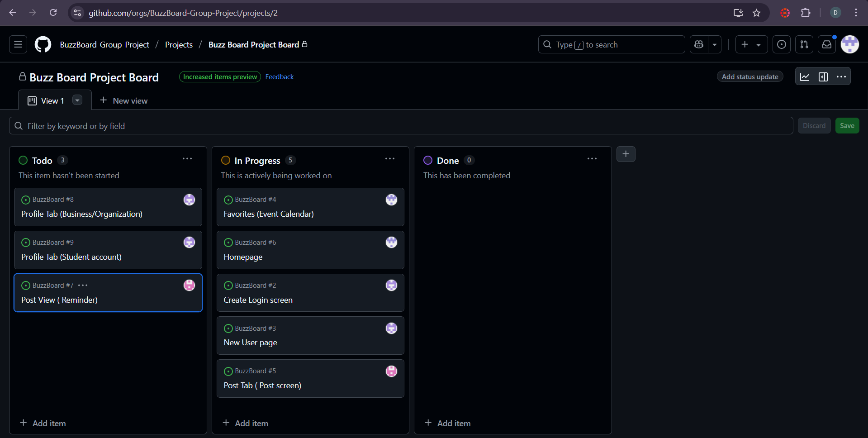Image resolution: width=868 pixels, height=438 pixels.
Task: Open the Done column options menu
Action: tap(592, 159)
